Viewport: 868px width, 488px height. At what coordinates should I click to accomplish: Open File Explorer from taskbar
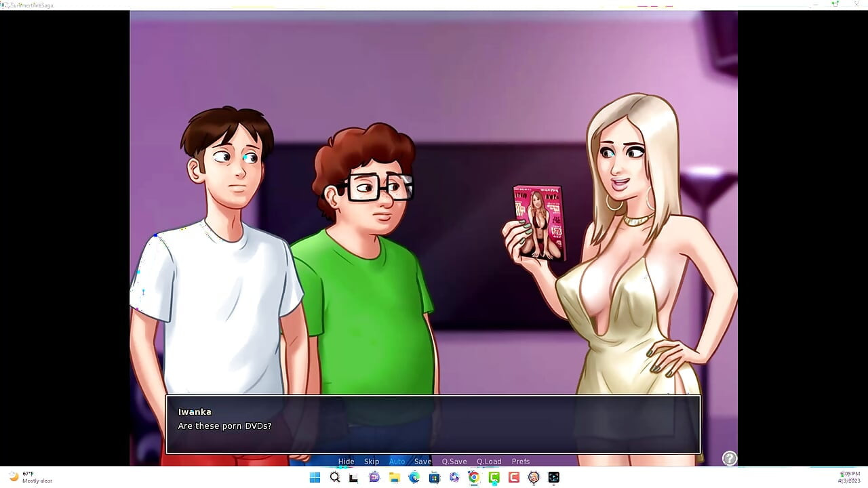[394, 478]
